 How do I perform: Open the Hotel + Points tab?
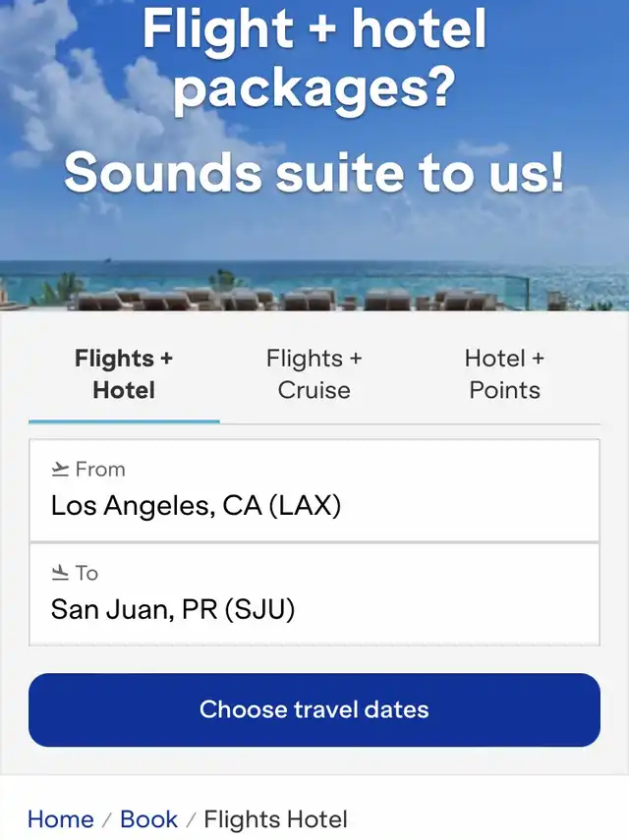(x=504, y=374)
